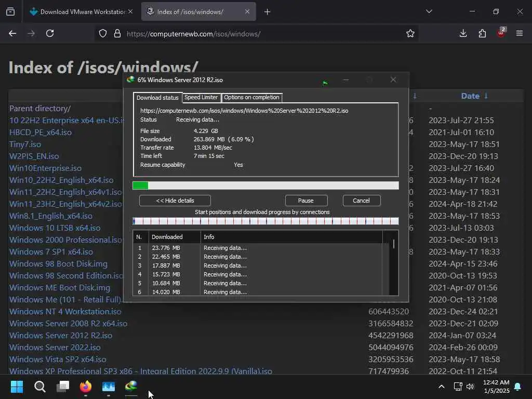The image size is (532, 399).
Task: Reload the current page
Action: point(50,33)
